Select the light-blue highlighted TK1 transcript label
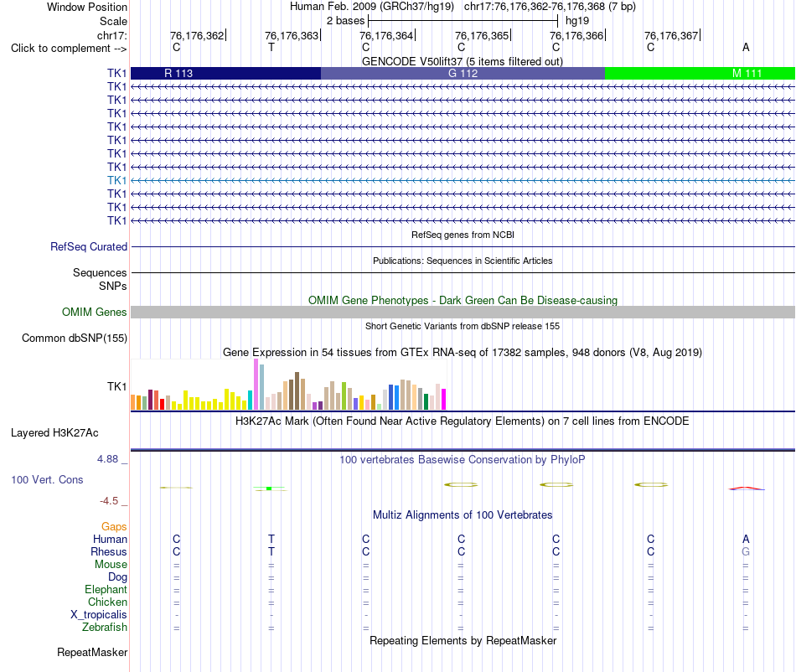The width and height of the screenshot is (796, 672). [116, 180]
